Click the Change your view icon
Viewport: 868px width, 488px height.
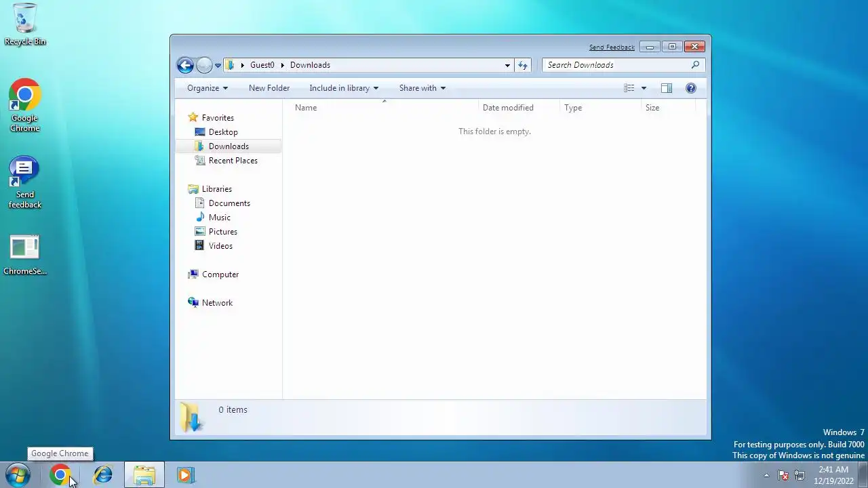629,88
